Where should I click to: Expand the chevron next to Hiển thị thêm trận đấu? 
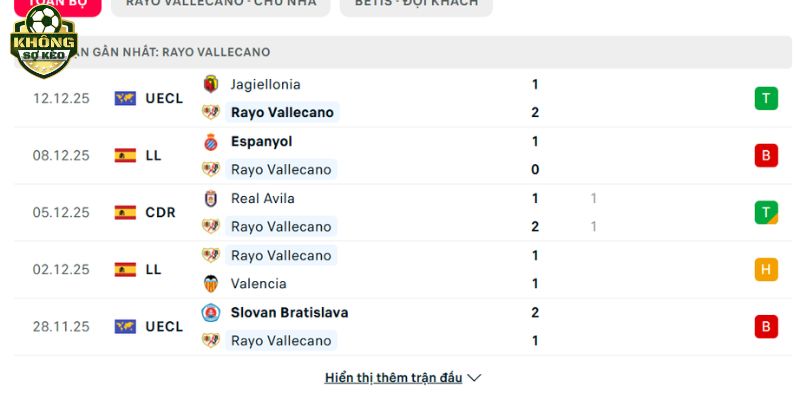point(475,378)
